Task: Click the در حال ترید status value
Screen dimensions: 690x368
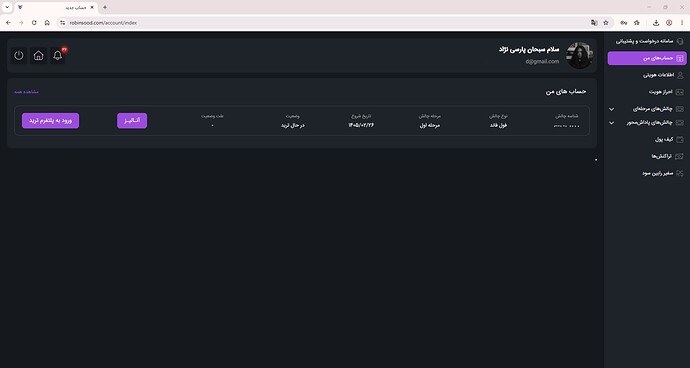Action: tap(293, 125)
